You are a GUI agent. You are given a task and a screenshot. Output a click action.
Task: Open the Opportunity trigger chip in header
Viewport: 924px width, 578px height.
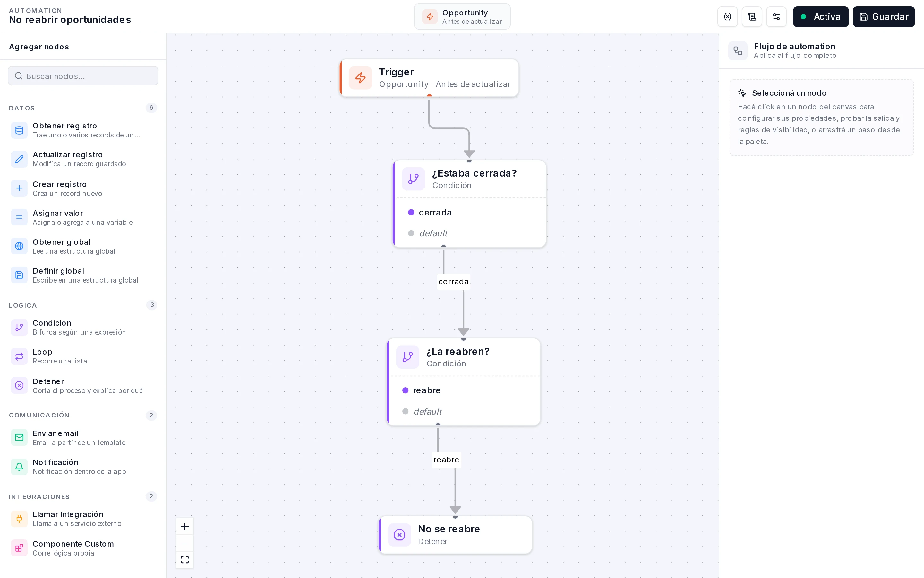[462, 17]
